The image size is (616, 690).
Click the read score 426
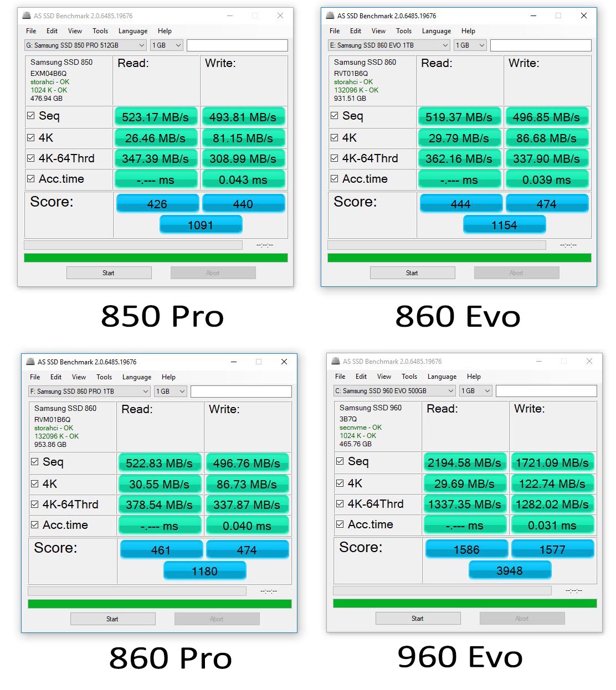pos(157,204)
